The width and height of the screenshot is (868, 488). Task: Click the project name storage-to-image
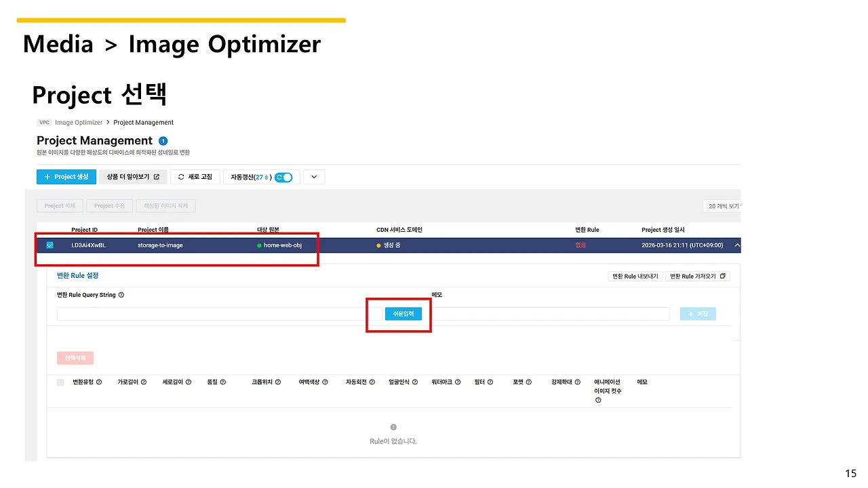160,245
